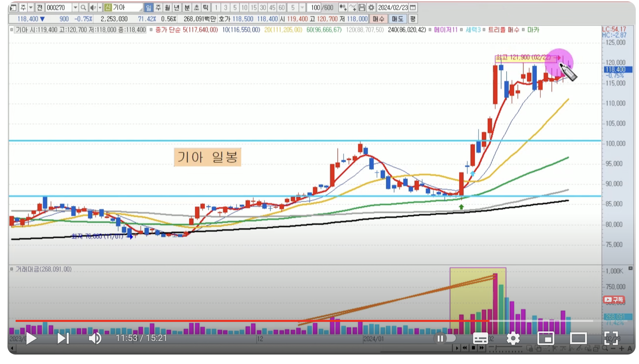This screenshot has width=639, height=364.
Task: Open YouTube player settings gear
Action: pyautogui.click(x=513, y=338)
